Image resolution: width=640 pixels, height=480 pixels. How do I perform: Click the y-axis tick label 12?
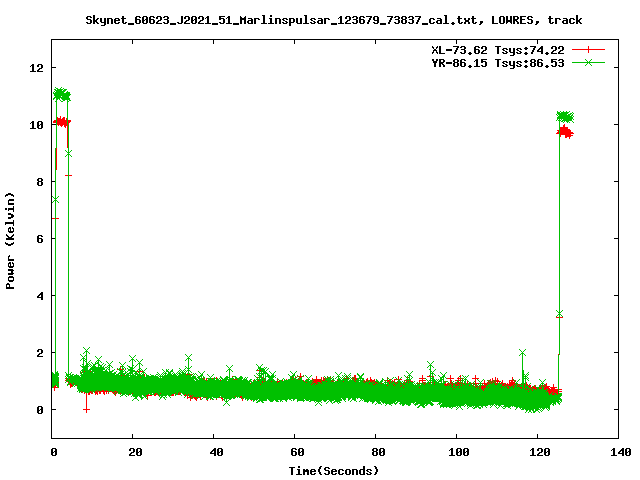[36, 68]
